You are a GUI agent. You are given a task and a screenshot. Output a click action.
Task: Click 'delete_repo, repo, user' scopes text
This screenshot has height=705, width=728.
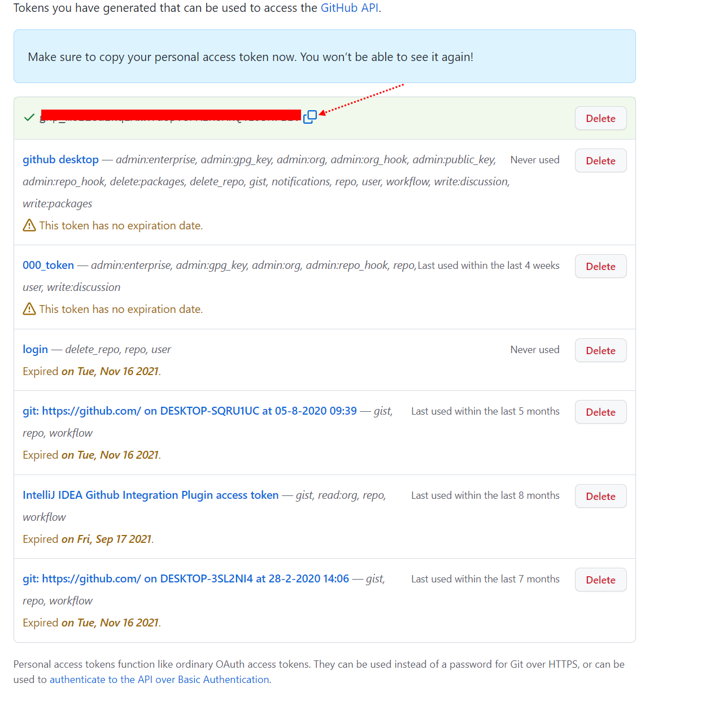click(118, 349)
